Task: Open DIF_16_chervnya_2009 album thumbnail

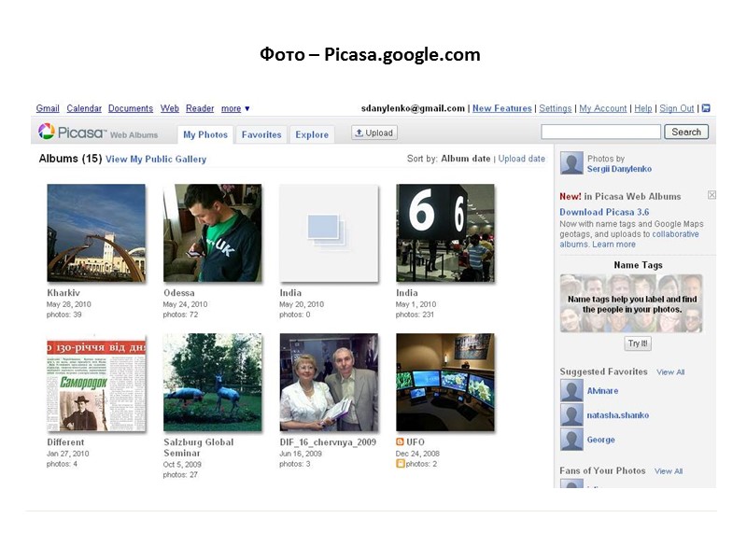Action: (x=329, y=383)
